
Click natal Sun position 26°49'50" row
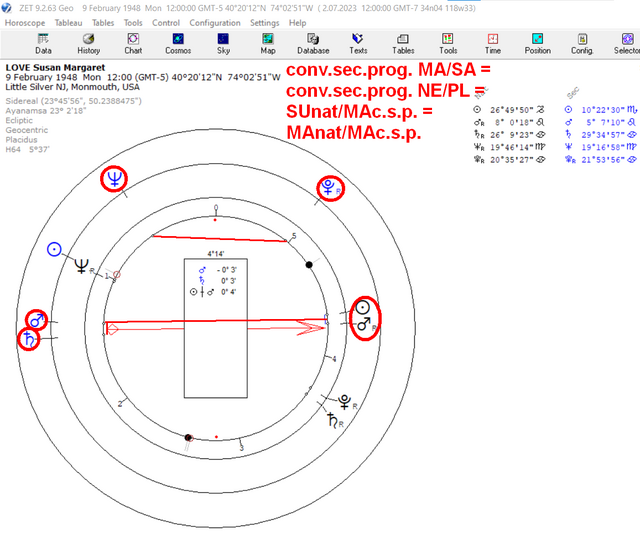tap(509, 110)
